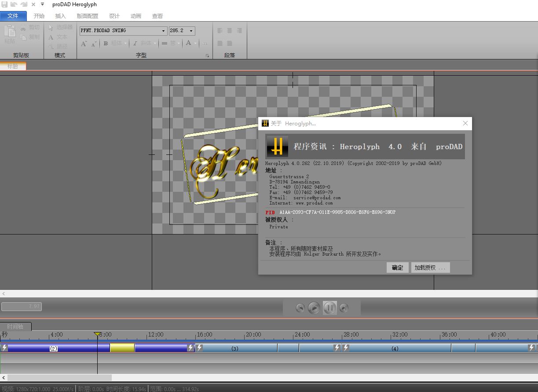
Task: Click the second justify paragraph icon
Action: pyautogui.click(x=230, y=44)
